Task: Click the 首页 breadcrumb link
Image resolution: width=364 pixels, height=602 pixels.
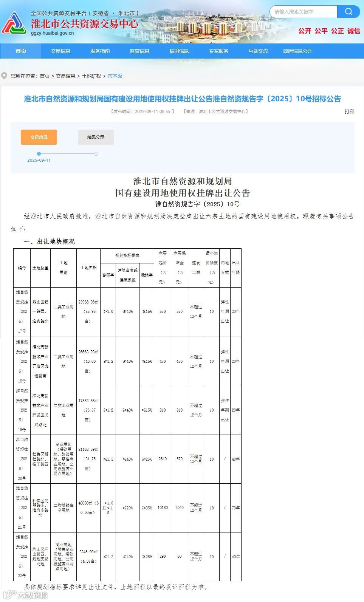Action: tap(45, 76)
